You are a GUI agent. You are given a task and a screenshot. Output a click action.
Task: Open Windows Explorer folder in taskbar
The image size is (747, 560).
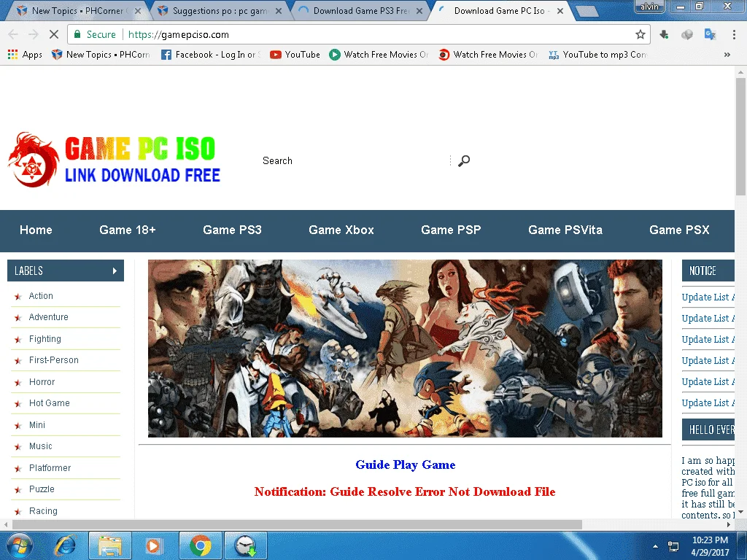[110, 545]
